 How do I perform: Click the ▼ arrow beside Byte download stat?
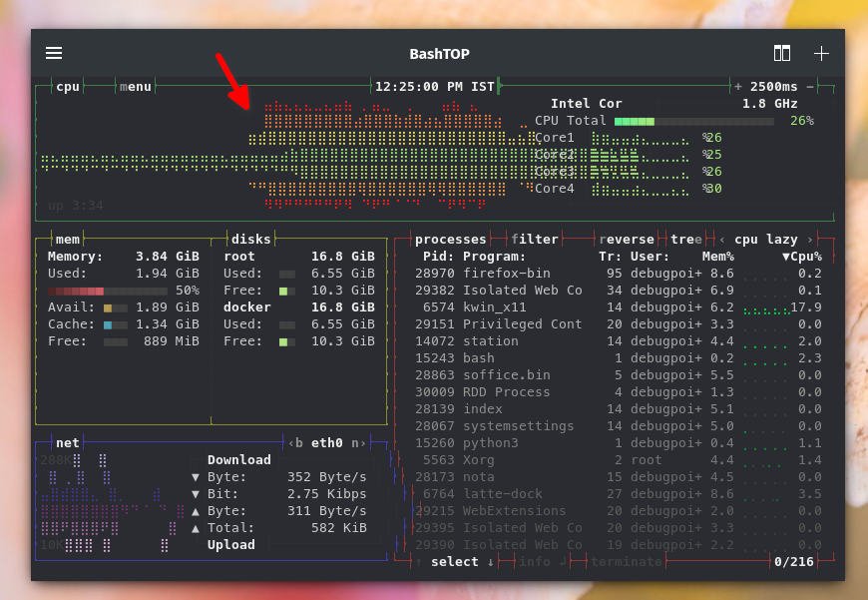click(196, 476)
